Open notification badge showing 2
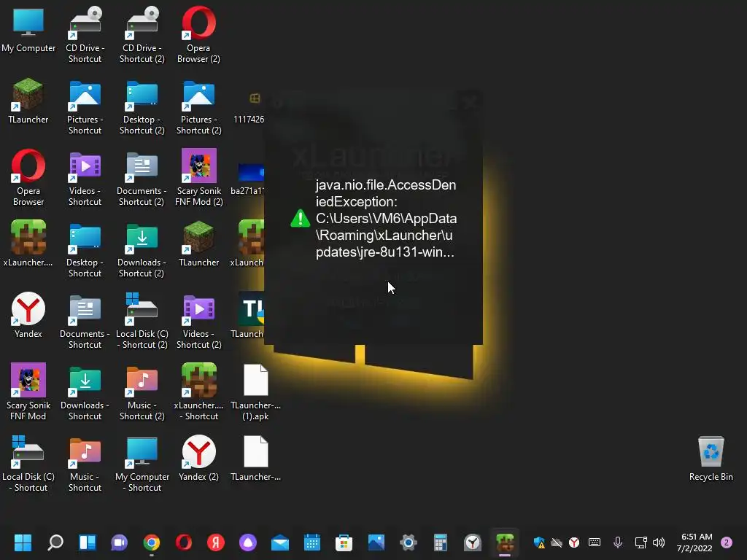 (x=727, y=542)
